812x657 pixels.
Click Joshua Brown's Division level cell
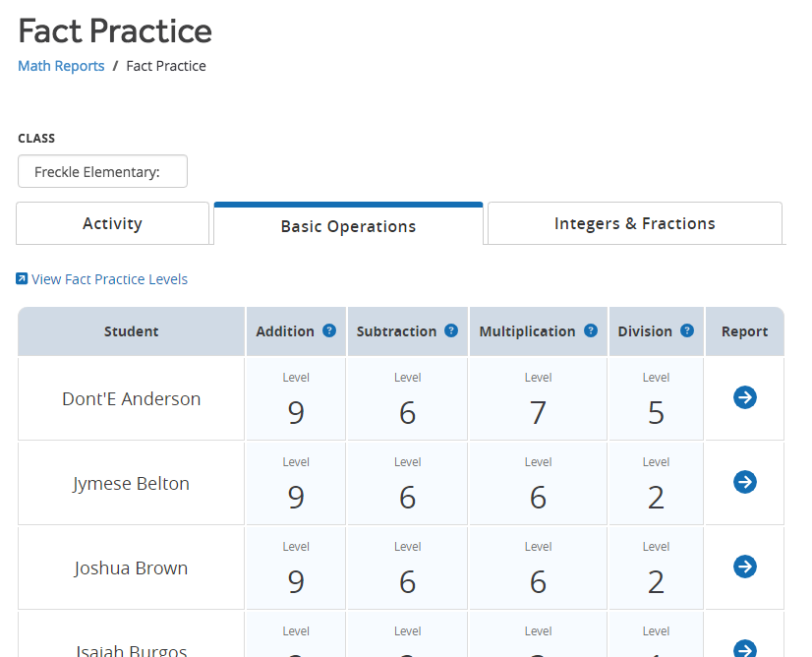(x=655, y=567)
